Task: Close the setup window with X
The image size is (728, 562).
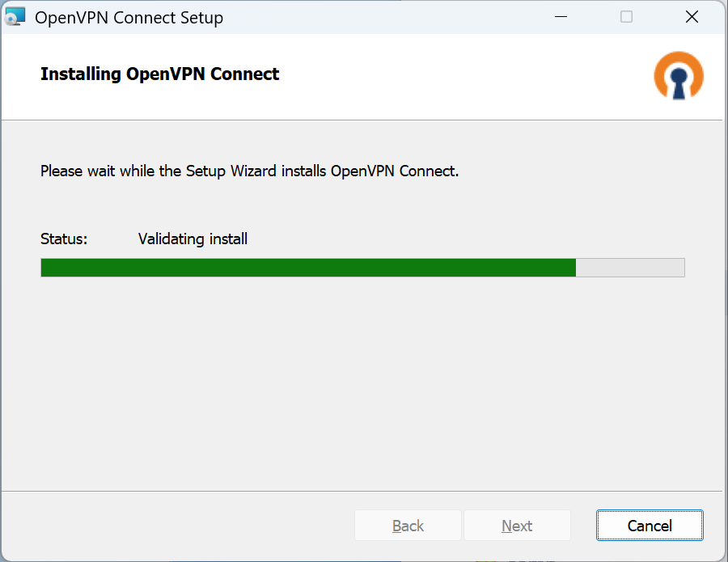Action: 692,17
